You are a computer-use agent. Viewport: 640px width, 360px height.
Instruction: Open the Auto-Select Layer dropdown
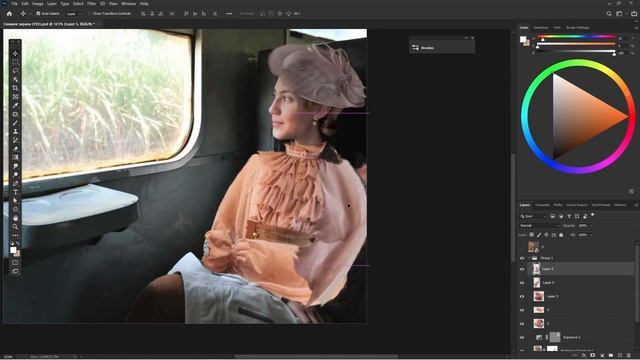point(73,13)
